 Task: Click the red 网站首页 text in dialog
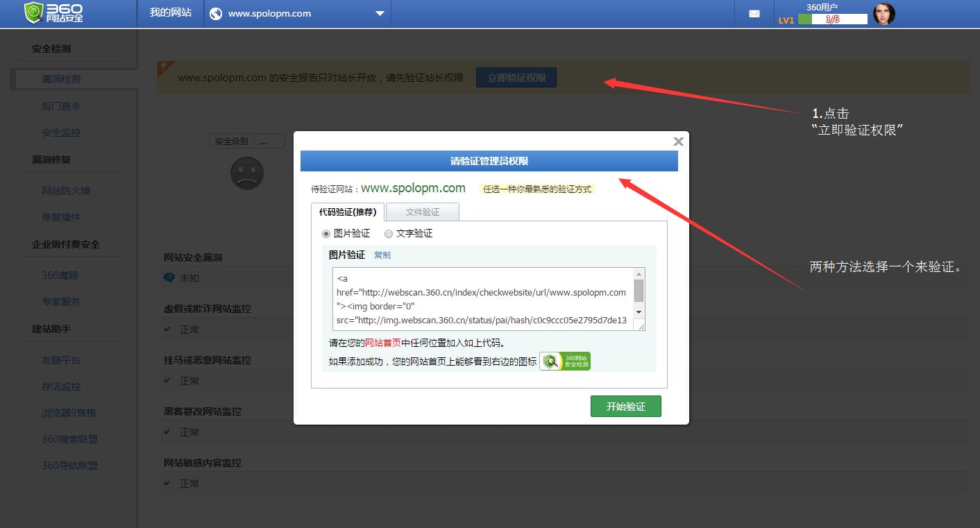pos(383,343)
